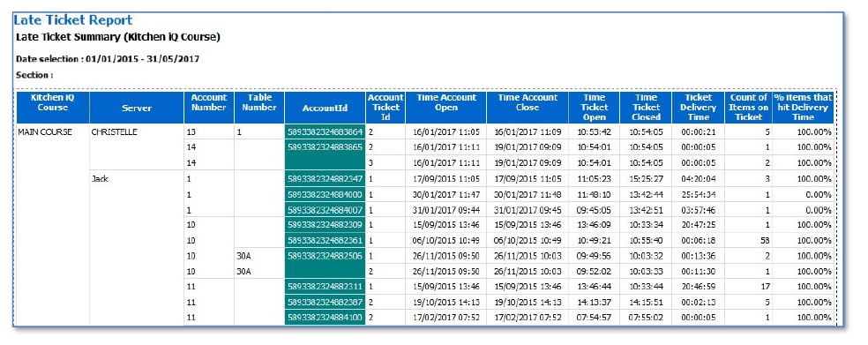Screen dimensions: 868x345
Task: Click account open time 31/01/2017 09:44
Action: click(446, 210)
